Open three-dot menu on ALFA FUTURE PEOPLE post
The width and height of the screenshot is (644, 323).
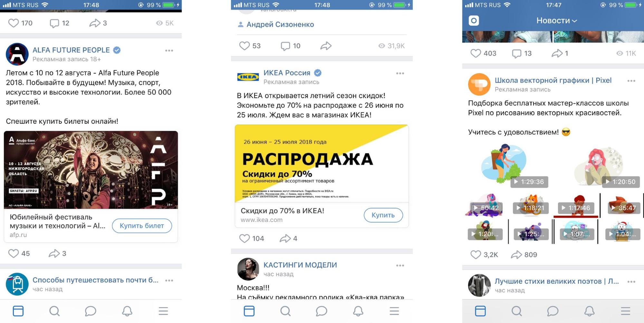pyautogui.click(x=169, y=51)
